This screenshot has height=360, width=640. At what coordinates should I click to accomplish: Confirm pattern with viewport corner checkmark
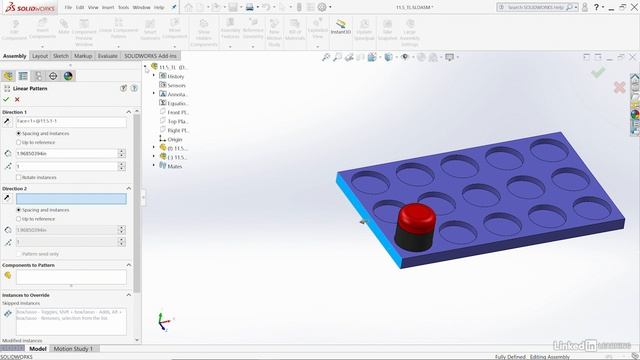(x=598, y=73)
